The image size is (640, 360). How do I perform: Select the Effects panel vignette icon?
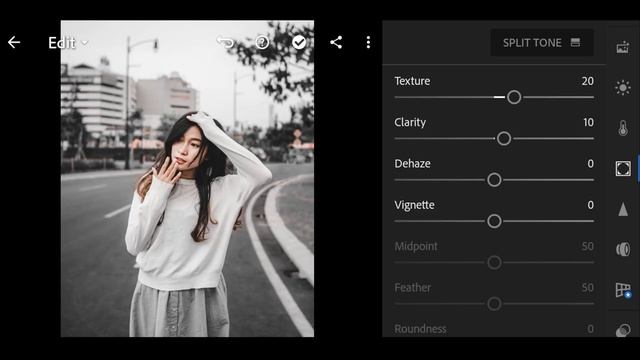click(623, 168)
